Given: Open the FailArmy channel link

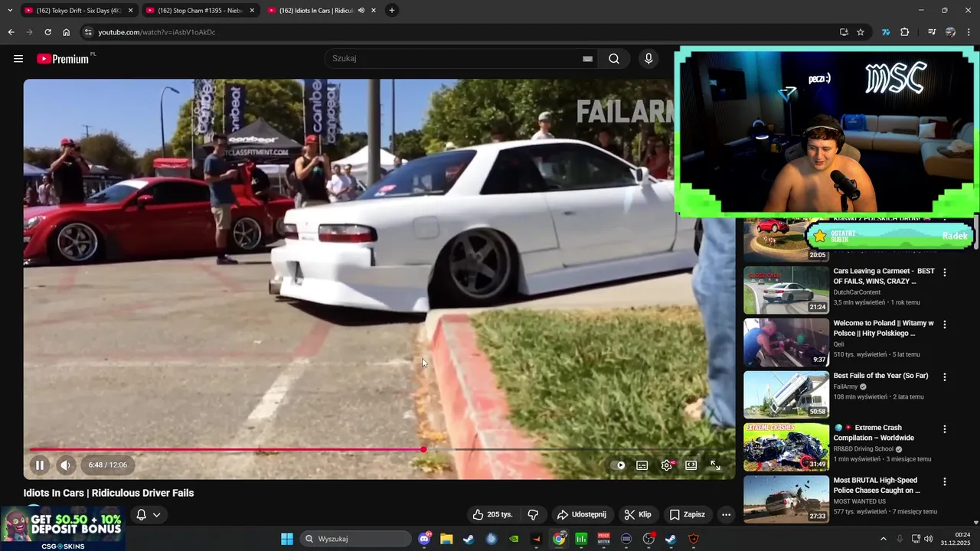Looking at the screenshot, I should pyautogui.click(x=845, y=386).
